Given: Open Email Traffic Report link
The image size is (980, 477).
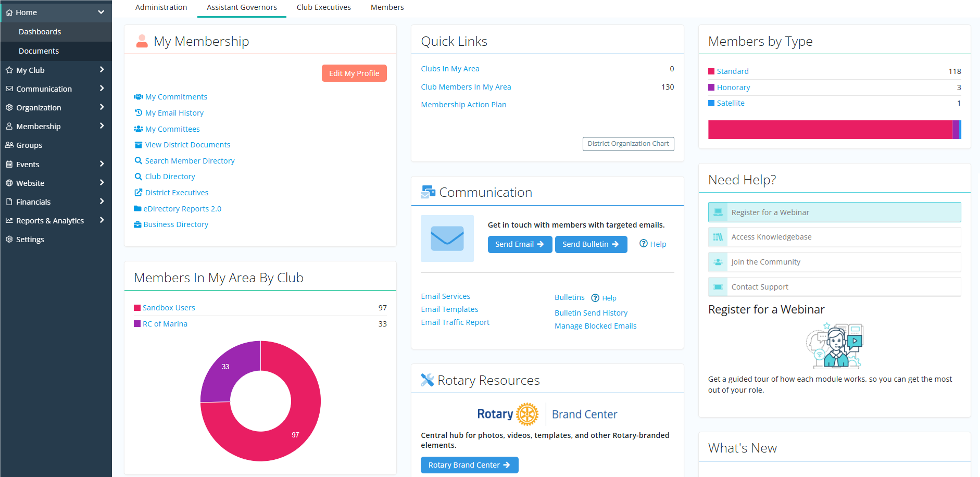Looking at the screenshot, I should (x=455, y=322).
